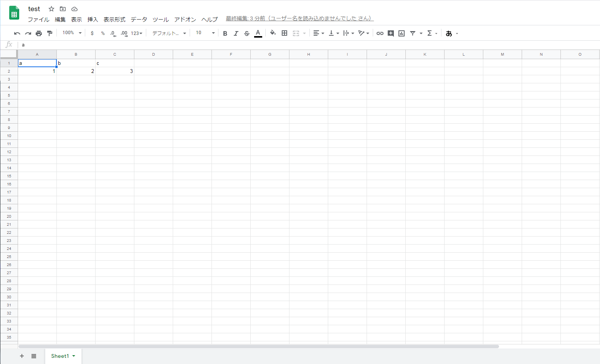Open the データ menu
600x364 pixels.
tap(139, 20)
